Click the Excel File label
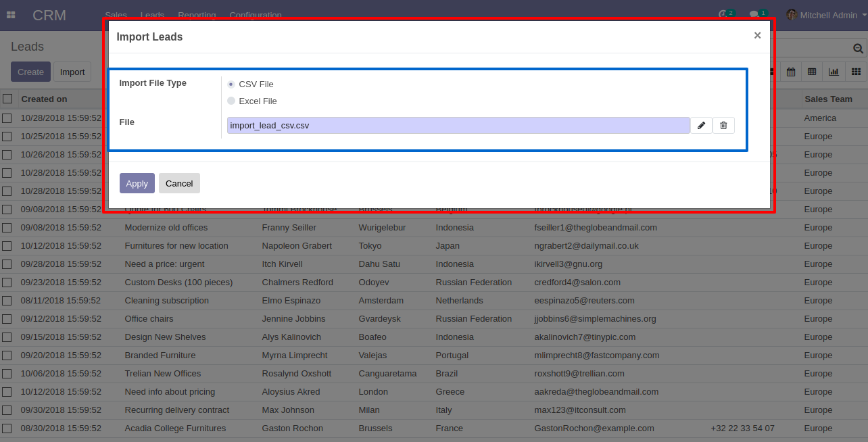868x442 pixels. 258,101
